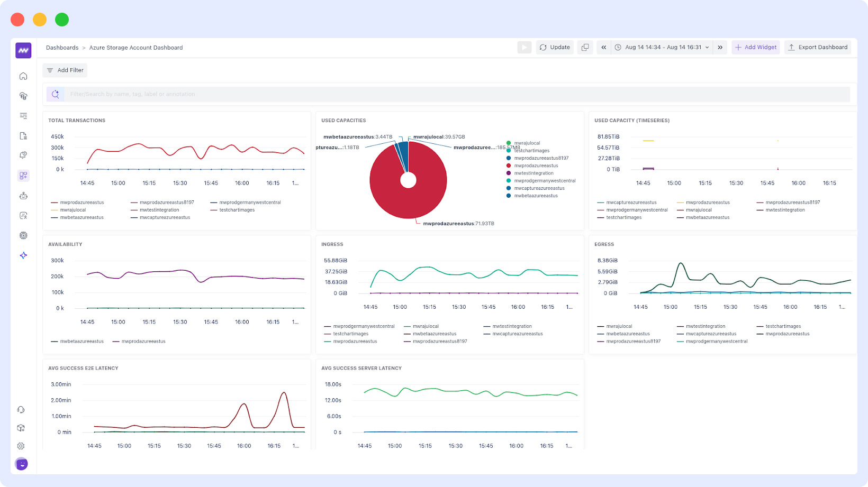Toggle mwprodazureeastus legend in Total Transactions
The height and width of the screenshot is (487, 868).
point(78,203)
